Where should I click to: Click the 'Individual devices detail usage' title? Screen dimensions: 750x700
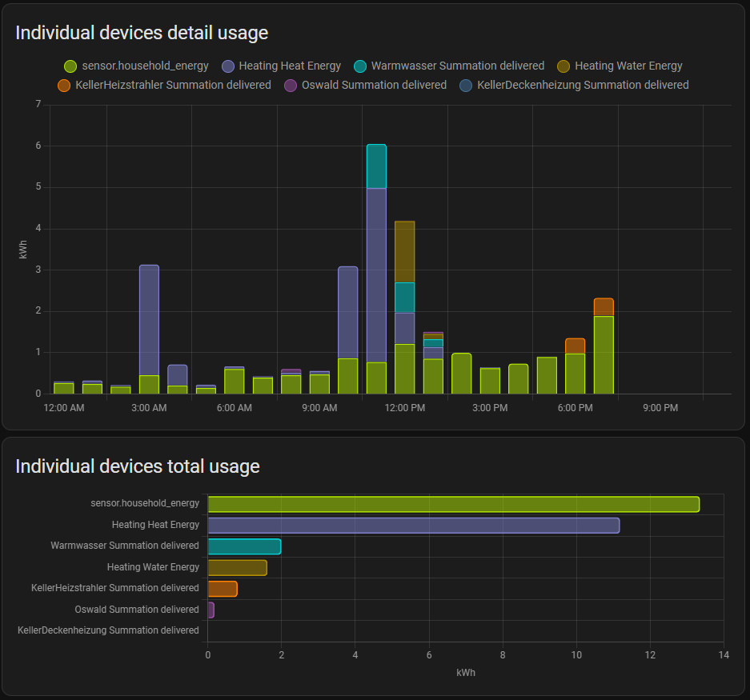point(142,33)
